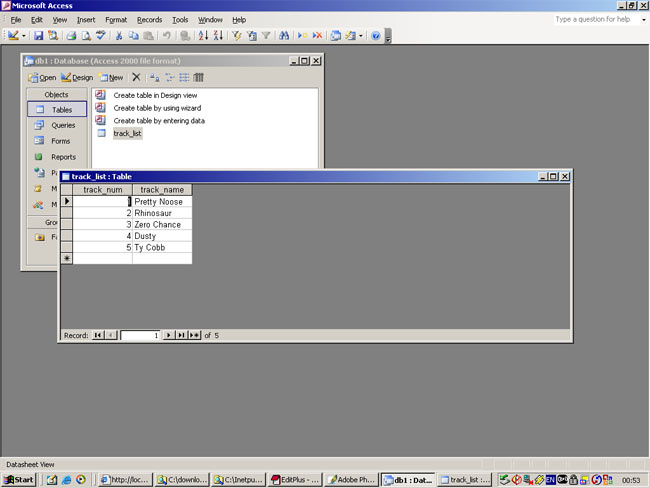Click the Delete X icon in database window
Viewport: 650px width, 488px height.
coord(136,77)
